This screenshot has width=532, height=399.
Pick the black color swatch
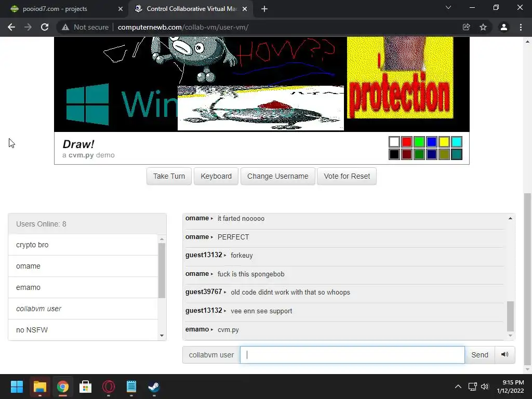(394, 154)
